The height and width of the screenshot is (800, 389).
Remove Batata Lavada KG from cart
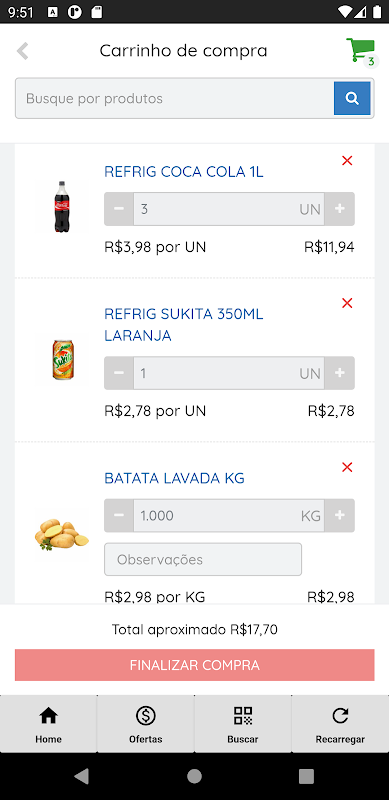pyautogui.click(x=347, y=467)
